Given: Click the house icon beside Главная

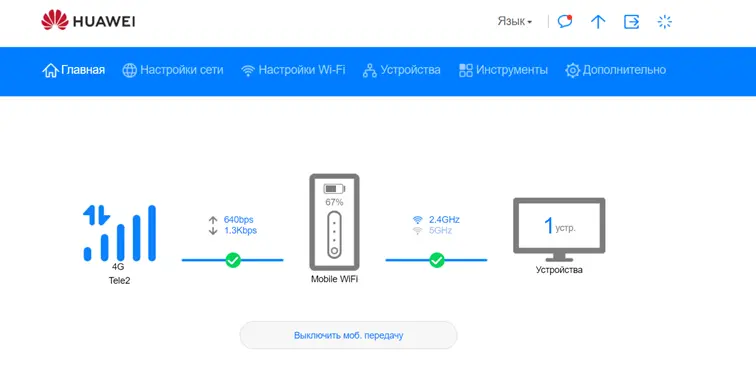Looking at the screenshot, I should click(50, 70).
